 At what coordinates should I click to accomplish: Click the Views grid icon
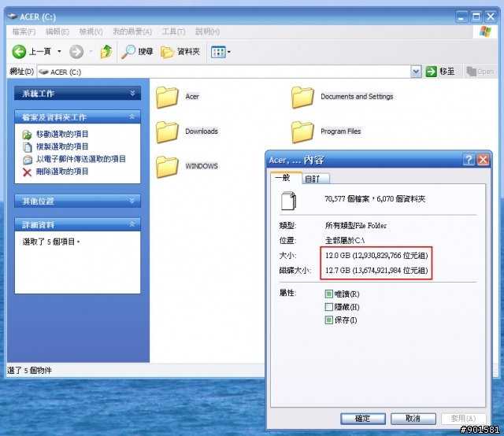click(218, 52)
